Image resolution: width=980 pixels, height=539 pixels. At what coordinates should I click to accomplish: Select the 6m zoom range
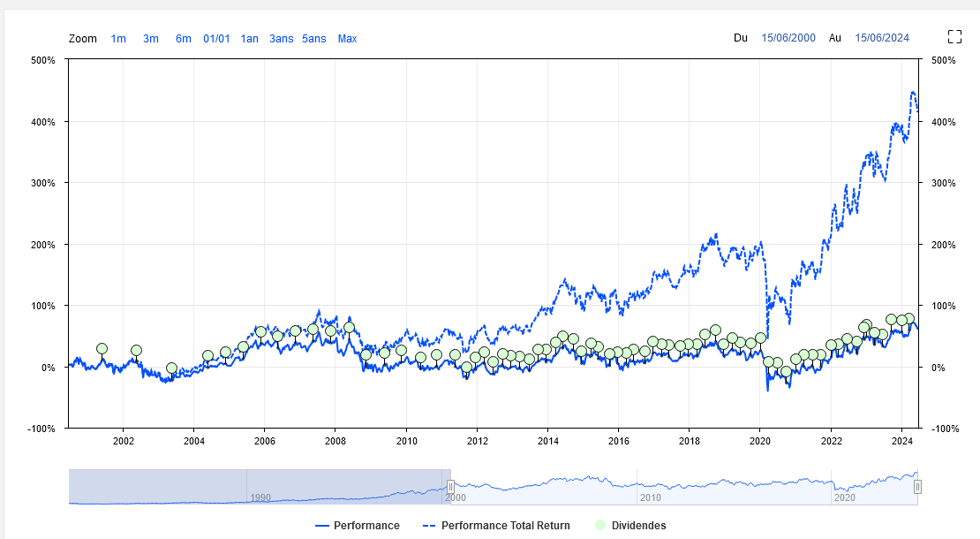click(x=183, y=39)
